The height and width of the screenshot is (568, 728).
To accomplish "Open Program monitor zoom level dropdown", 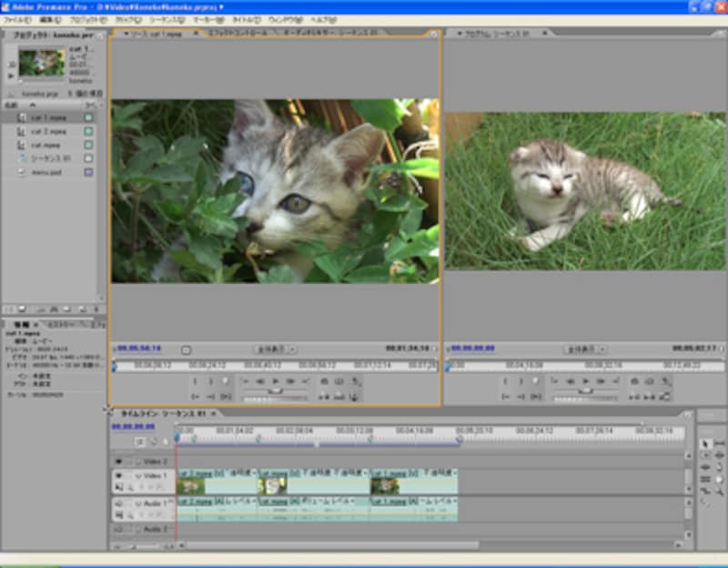I will 584,349.
